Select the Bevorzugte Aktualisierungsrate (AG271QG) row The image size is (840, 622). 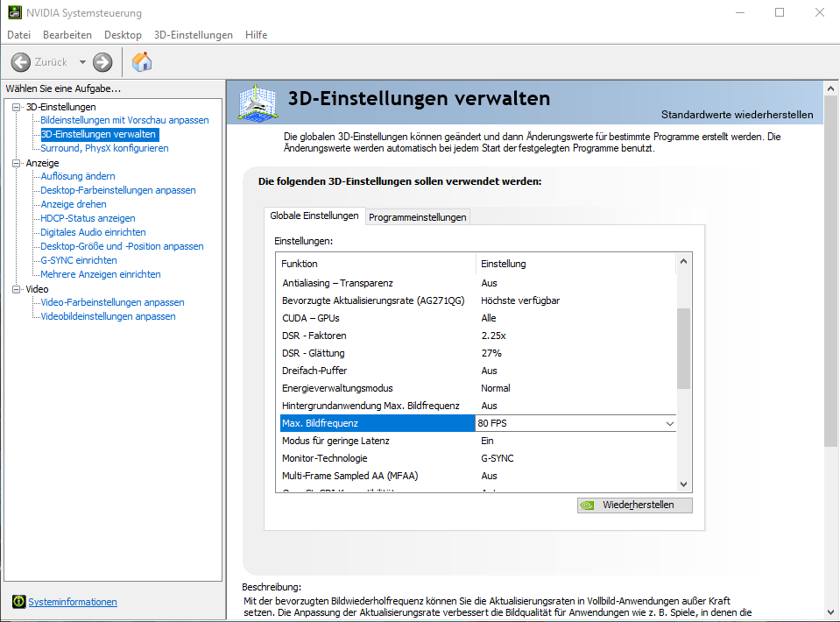click(478, 300)
